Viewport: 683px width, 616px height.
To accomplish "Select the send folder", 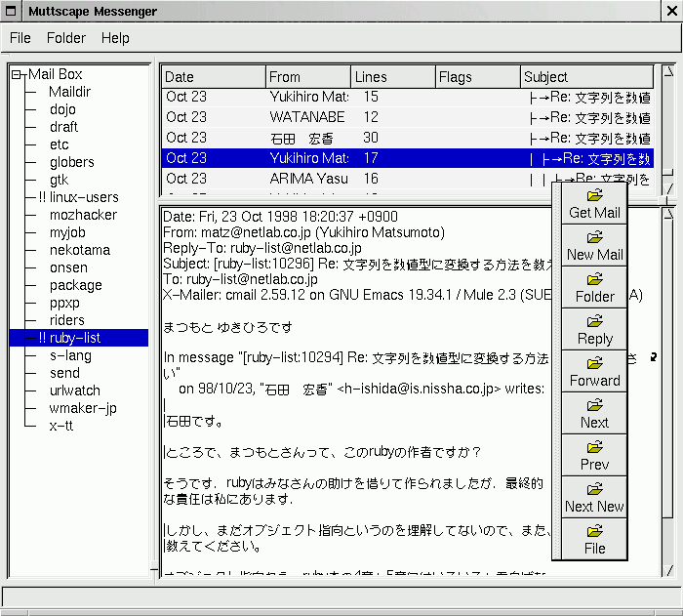I will pyautogui.click(x=64, y=373).
